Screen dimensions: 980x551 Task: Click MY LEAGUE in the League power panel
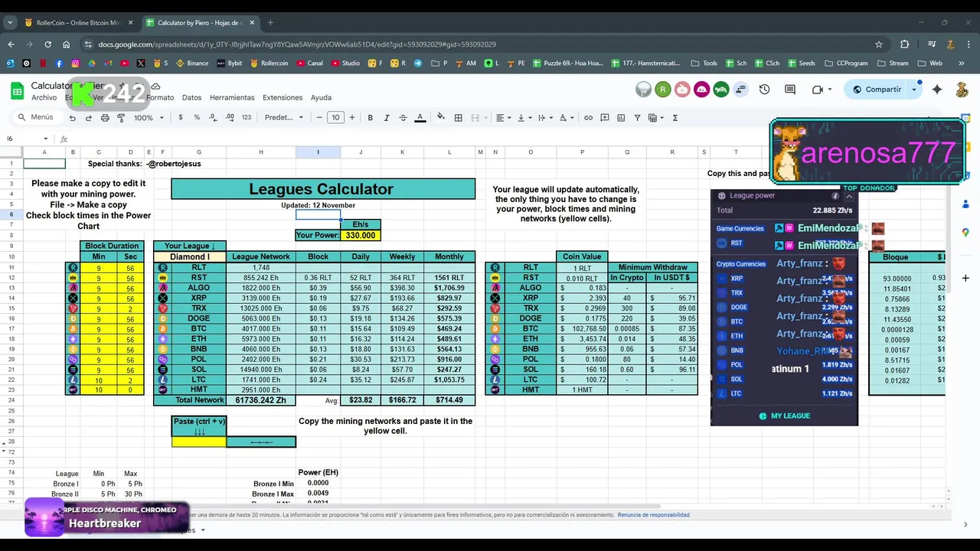point(785,416)
